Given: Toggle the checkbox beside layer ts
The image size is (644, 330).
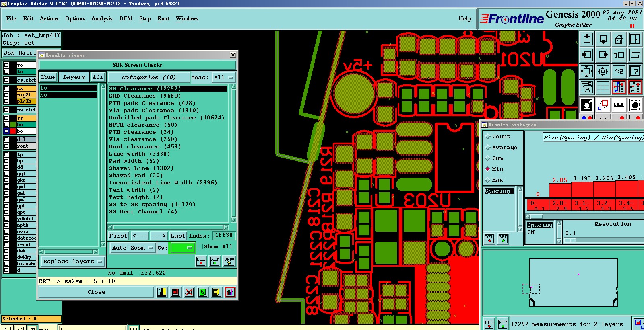Looking at the screenshot, I should (x=6, y=72).
